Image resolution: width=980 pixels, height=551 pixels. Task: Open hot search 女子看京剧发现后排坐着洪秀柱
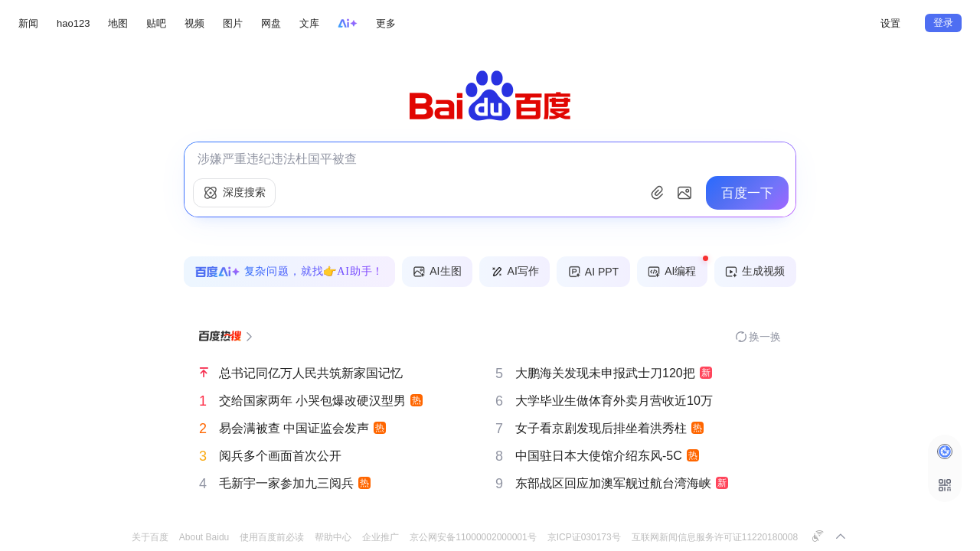click(x=601, y=429)
